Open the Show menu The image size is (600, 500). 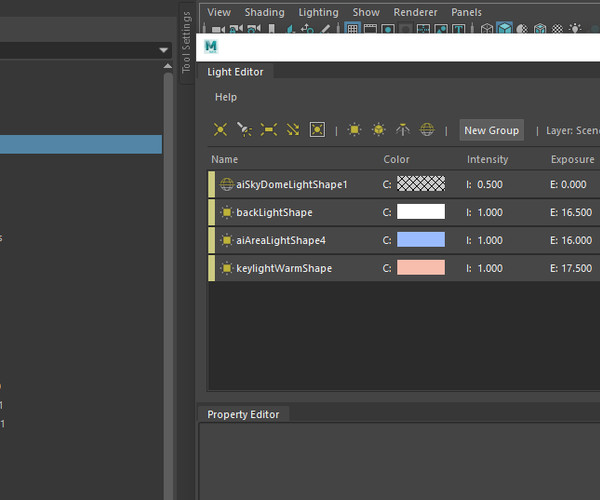[x=366, y=12]
